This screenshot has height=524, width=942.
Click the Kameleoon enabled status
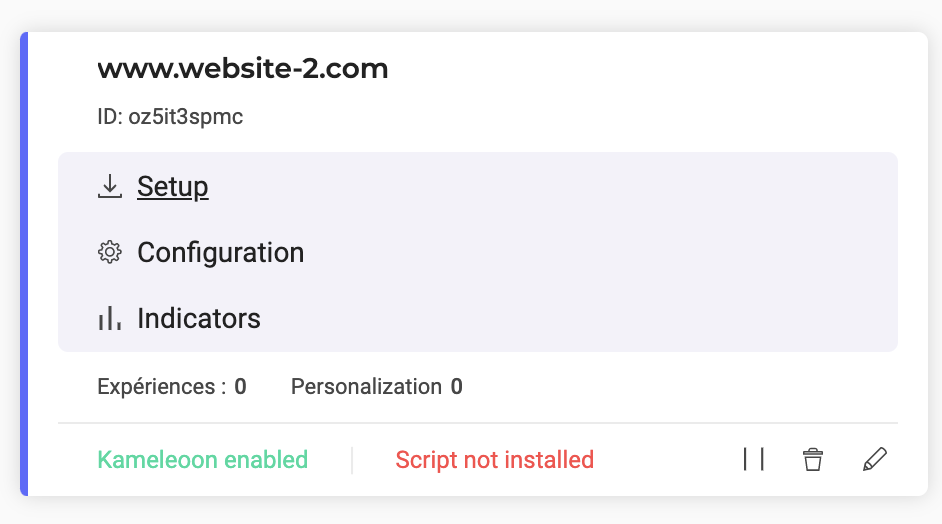coord(202,460)
